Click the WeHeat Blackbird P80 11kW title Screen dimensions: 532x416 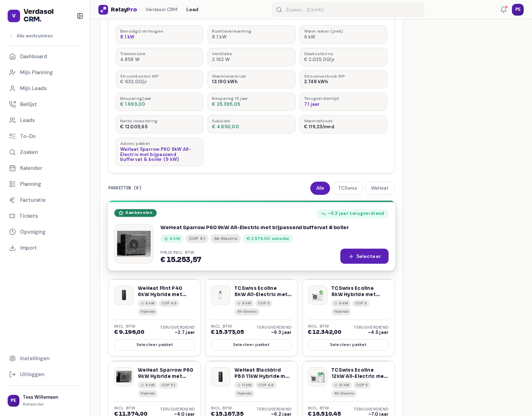[262, 373]
